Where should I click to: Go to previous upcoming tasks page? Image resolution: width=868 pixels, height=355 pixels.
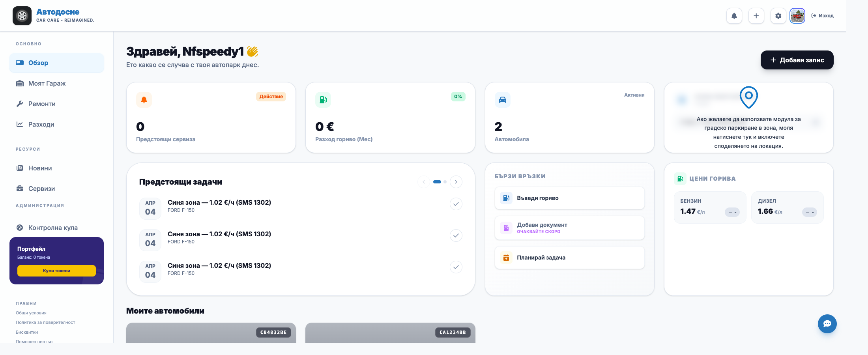(x=424, y=182)
